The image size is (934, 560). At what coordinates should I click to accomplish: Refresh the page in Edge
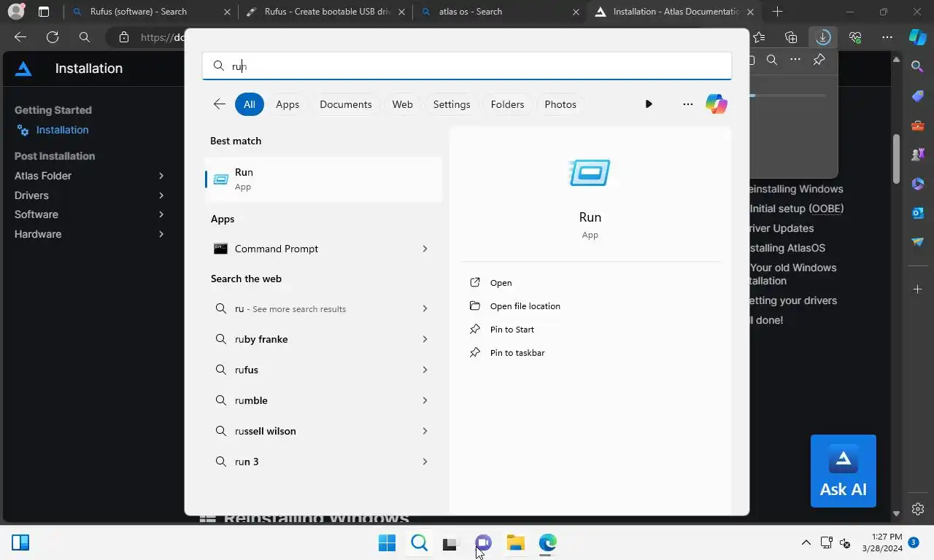[x=53, y=37]
